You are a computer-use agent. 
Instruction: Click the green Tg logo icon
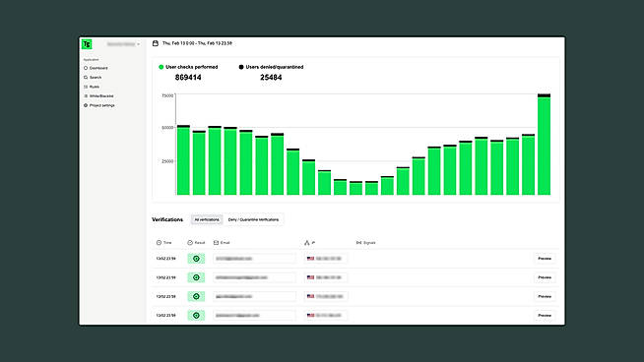point(87,44)
